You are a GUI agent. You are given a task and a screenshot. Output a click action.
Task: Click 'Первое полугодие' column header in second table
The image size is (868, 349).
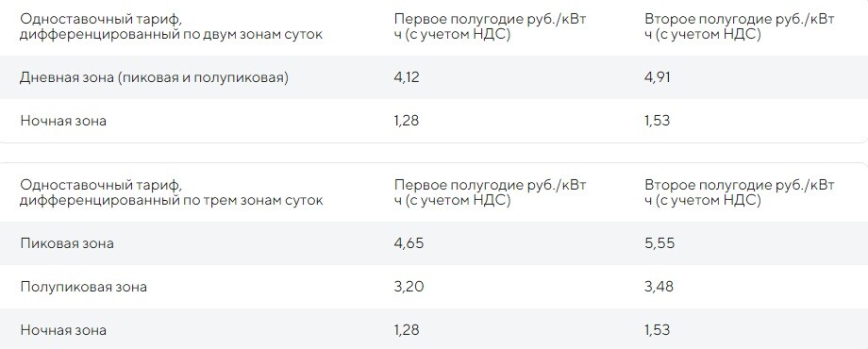pyautogui.click(x=490, y=192)
